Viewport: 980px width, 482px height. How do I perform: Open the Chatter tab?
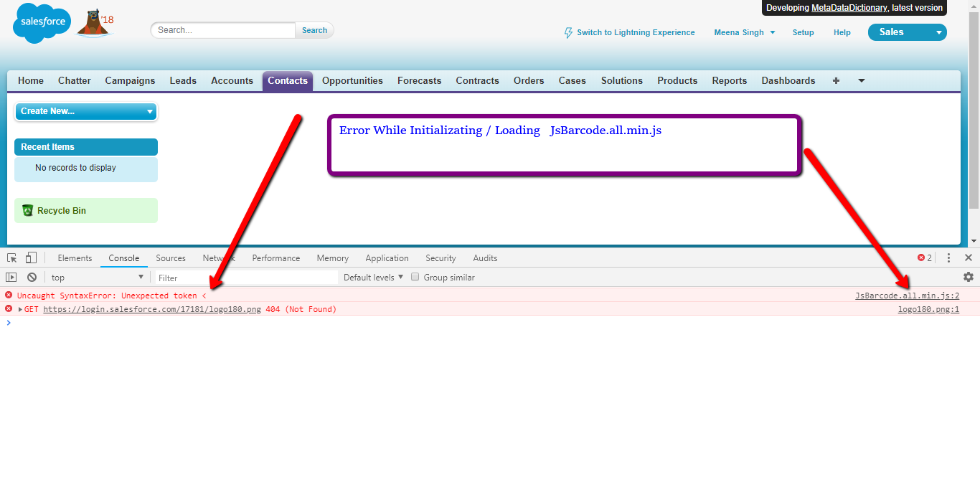pos(75,81)
